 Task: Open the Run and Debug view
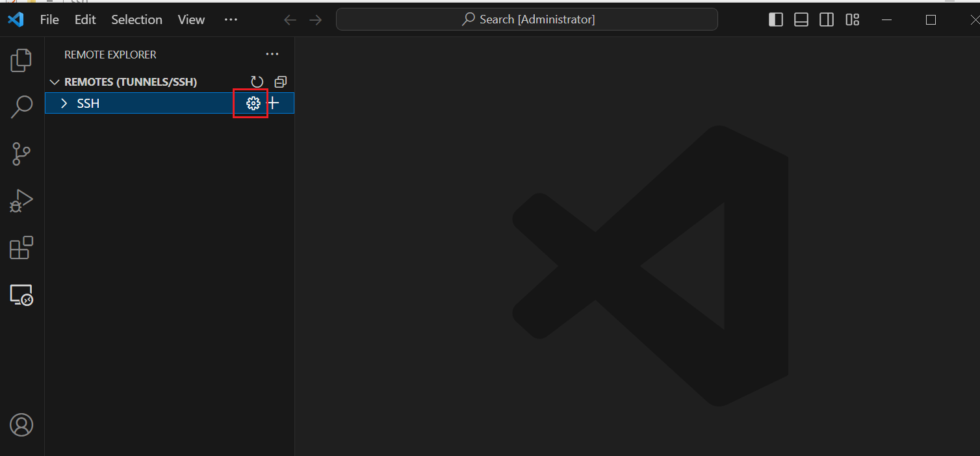21,201
